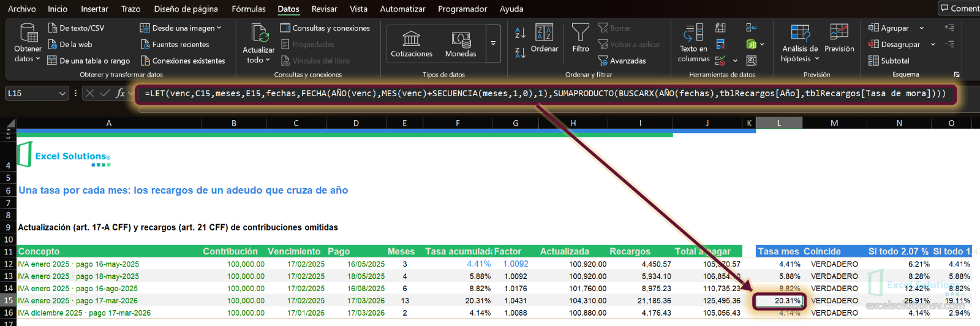
Task: Open Fuentes recientes
Action: pos(175,45)
